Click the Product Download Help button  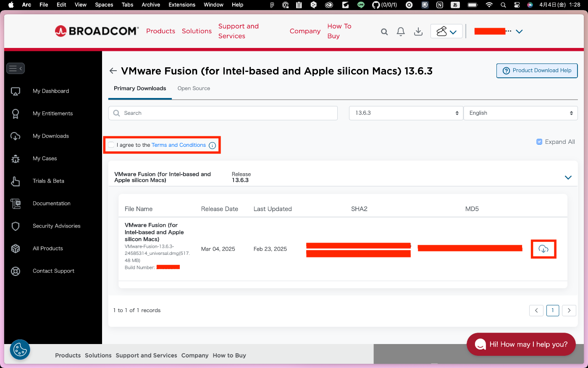pyautogui.click(x=537, y=71)
